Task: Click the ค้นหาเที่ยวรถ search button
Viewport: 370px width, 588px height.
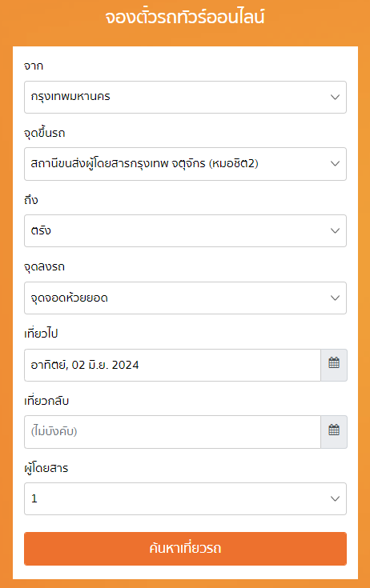Action: (185, 548)
